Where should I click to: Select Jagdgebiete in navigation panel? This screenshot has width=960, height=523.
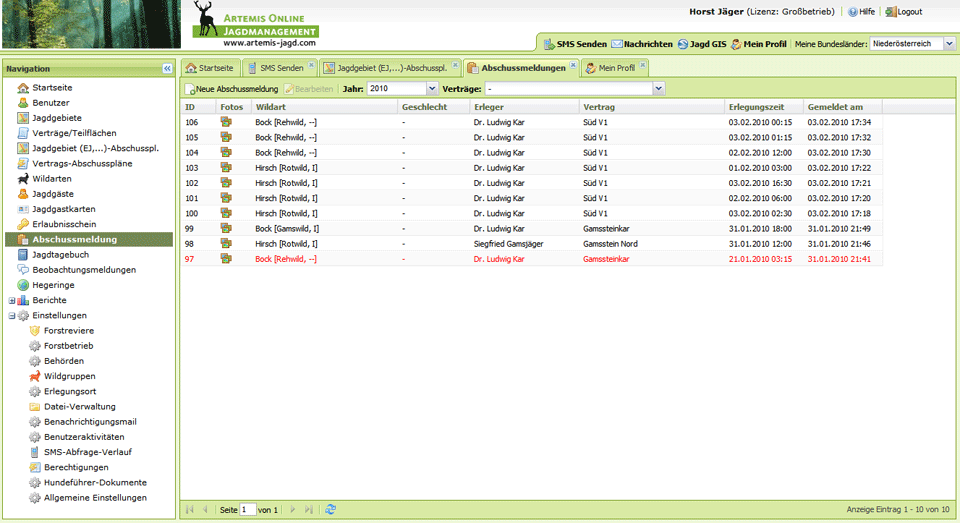click(x=56, y=118)
